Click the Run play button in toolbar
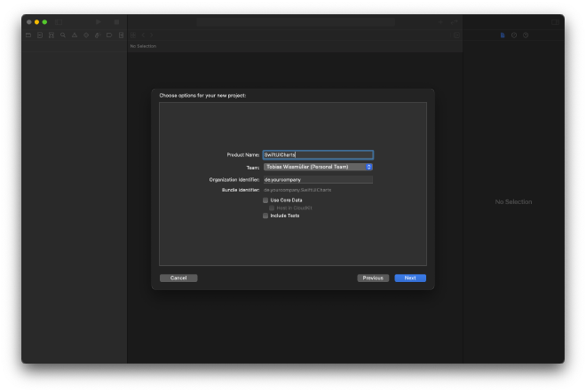Screen dimensions: 586x392 [99, 21]
